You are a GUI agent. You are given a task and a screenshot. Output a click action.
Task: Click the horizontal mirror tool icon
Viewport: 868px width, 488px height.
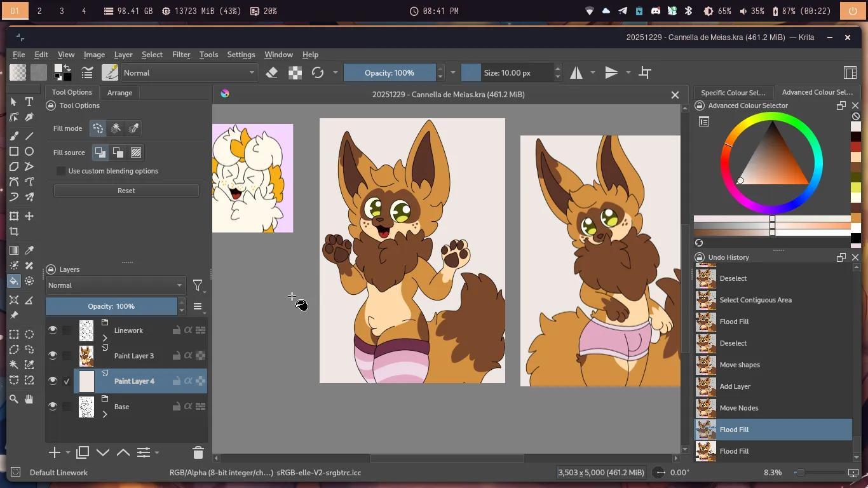coord(576,72)
